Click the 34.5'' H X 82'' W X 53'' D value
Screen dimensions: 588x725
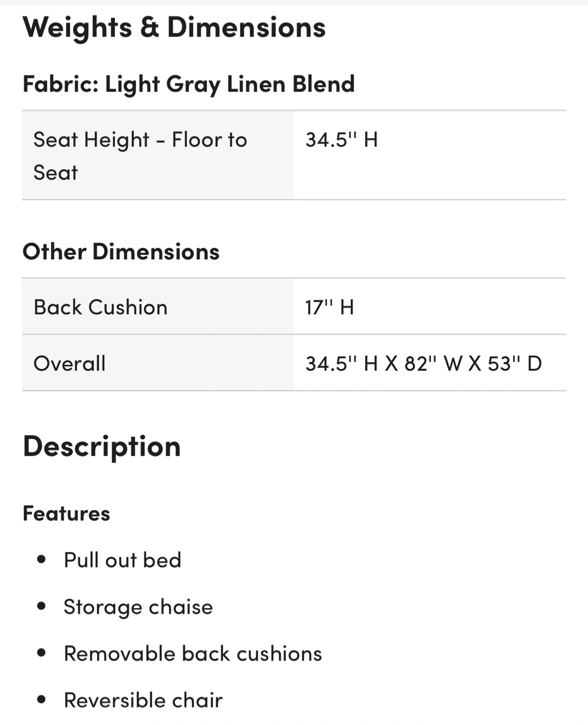(x=423, y=364)
